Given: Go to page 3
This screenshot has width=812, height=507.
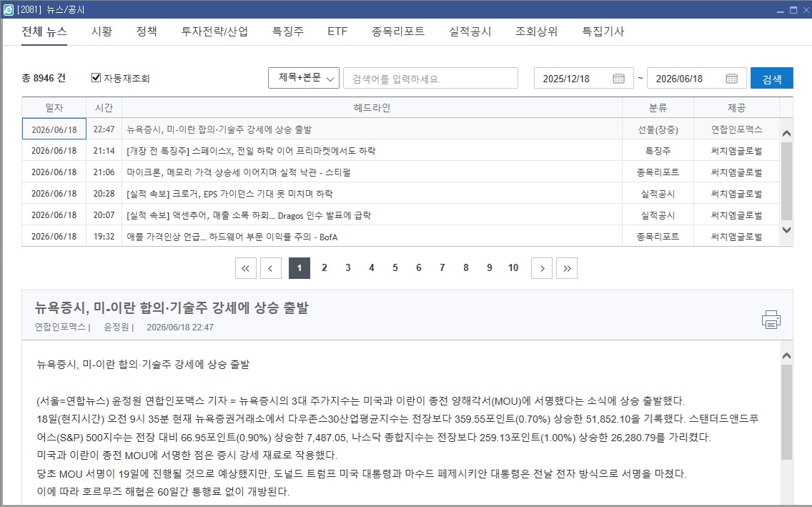Looking at the screenshot, I should (348, 267).
